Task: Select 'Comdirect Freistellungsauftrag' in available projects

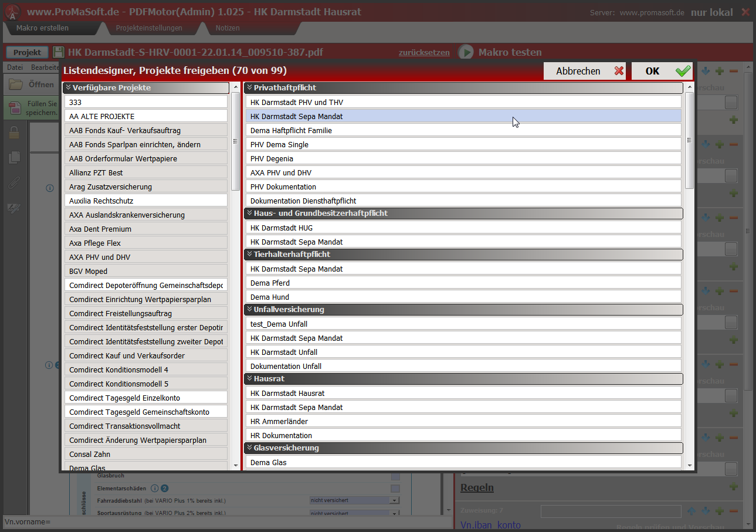Action: (146, 313)
